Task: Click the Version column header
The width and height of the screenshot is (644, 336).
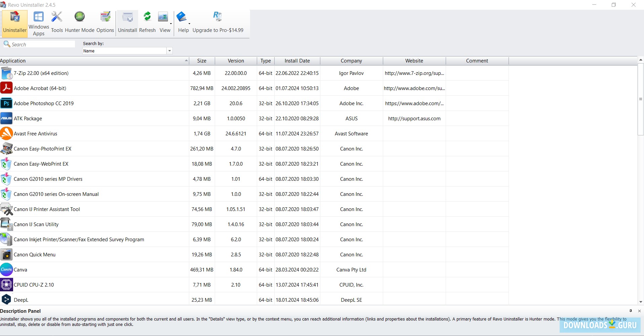Action: (x=236, y=61)
